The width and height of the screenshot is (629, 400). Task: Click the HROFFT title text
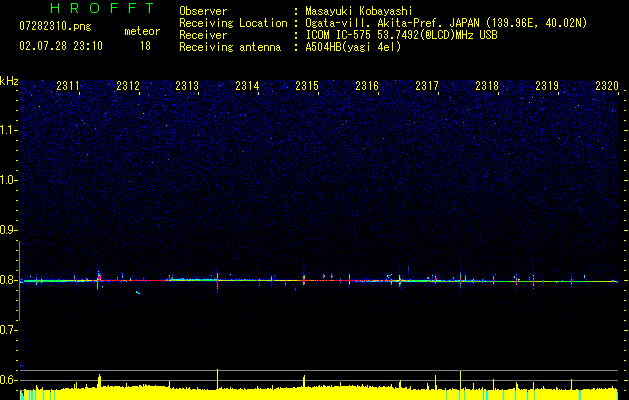pos(103,8)
